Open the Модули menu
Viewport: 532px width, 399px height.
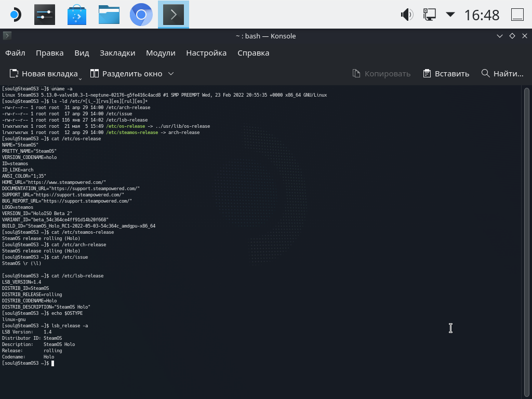pos(161,53)
